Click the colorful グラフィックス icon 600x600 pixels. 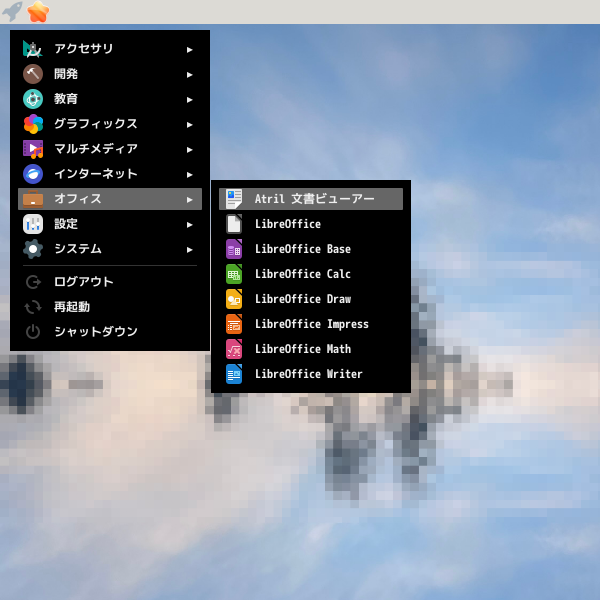[x=33, y=124]
